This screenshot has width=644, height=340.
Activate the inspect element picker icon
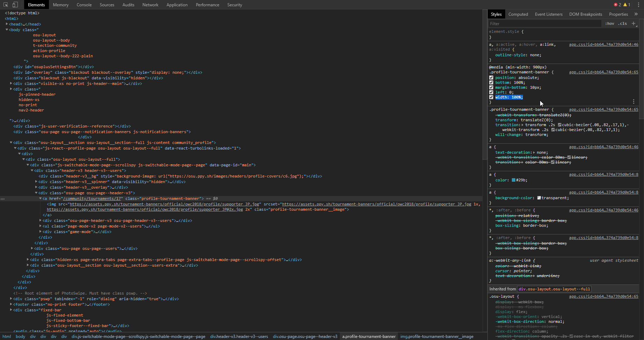6,5
